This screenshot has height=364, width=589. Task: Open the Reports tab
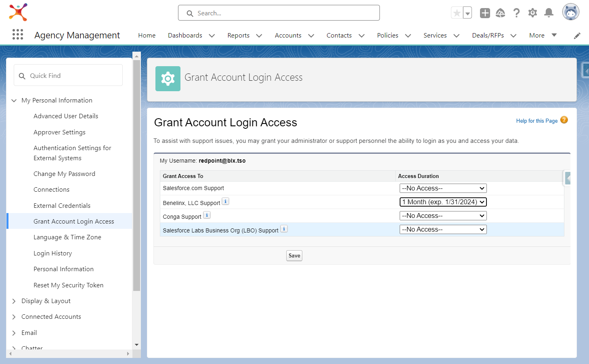(x=238, y=36)
